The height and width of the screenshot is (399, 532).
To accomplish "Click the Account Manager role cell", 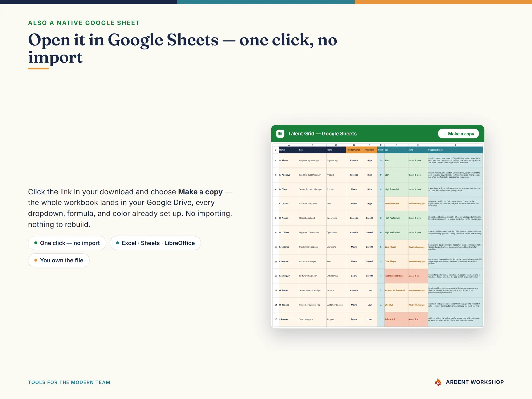I will click(x=313, y=262).
